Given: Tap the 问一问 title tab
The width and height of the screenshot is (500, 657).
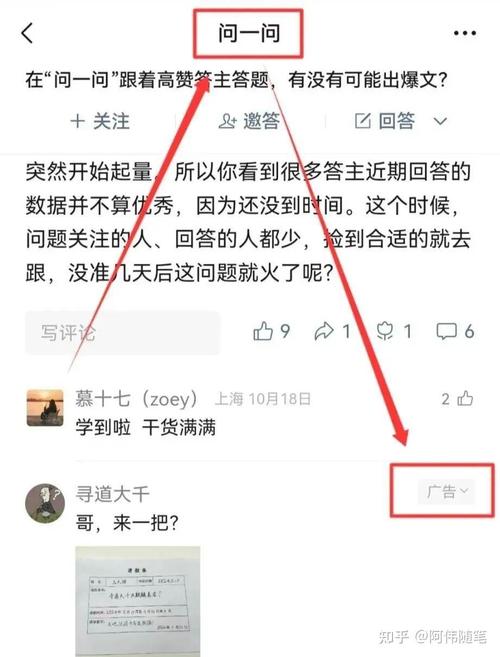Looking at the screenshot, I should [249, 33].
